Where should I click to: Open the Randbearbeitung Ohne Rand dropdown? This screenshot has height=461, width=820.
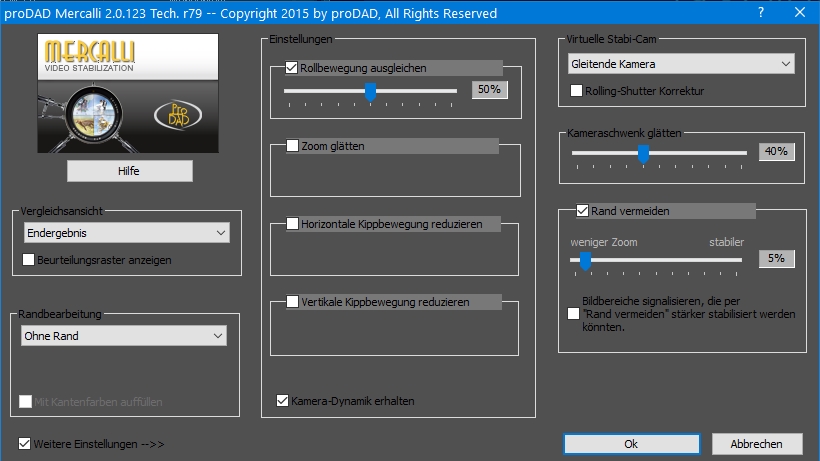[x=124, y=336]
